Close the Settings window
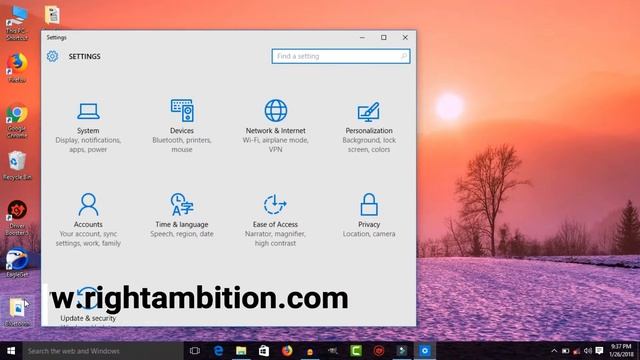This screenshot has width=640, height=360. coord(405,37)
